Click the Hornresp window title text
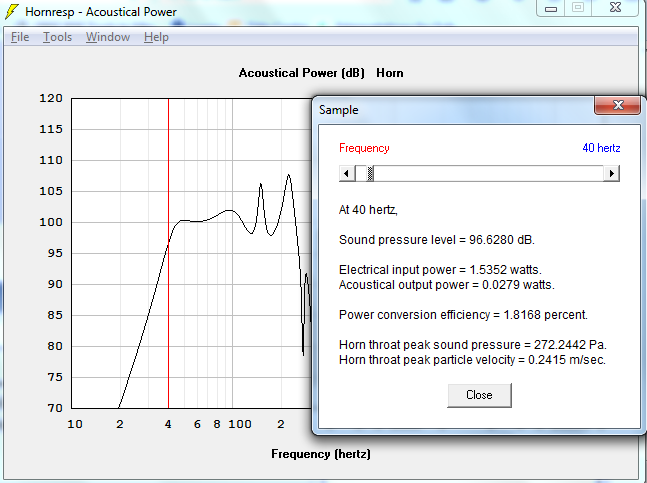Screen dimensions: 647x483 101,12
